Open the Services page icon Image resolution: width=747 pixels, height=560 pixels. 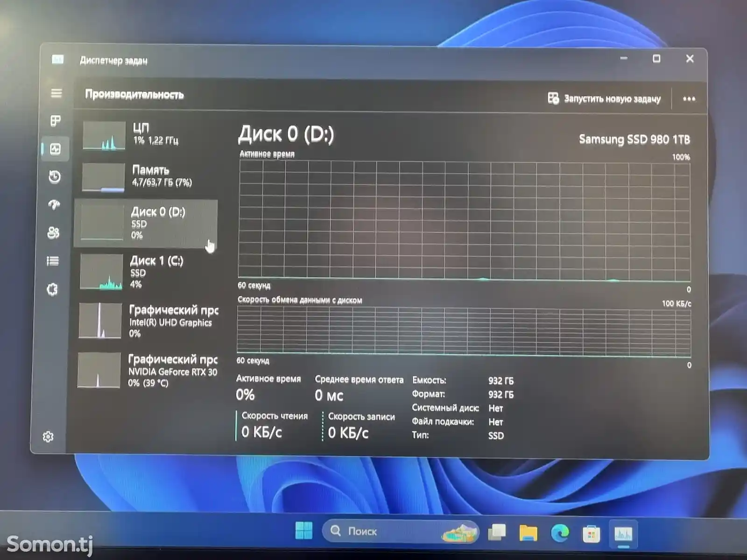[x=52, y=289]
